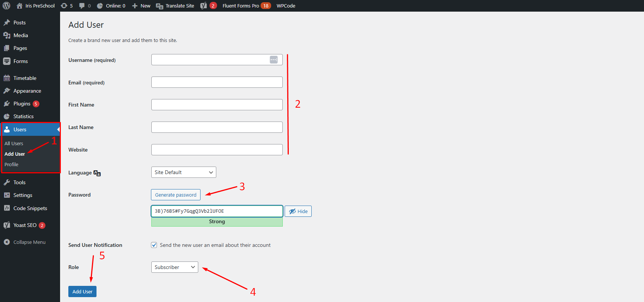644x302 pixels.
Task: Click the translate icon next to Language
Action: pos(97,173)
